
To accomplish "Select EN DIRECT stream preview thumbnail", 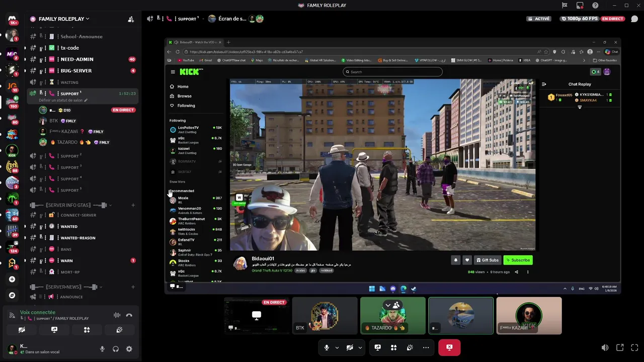I will pyautogui.click(x=256, y=316).
